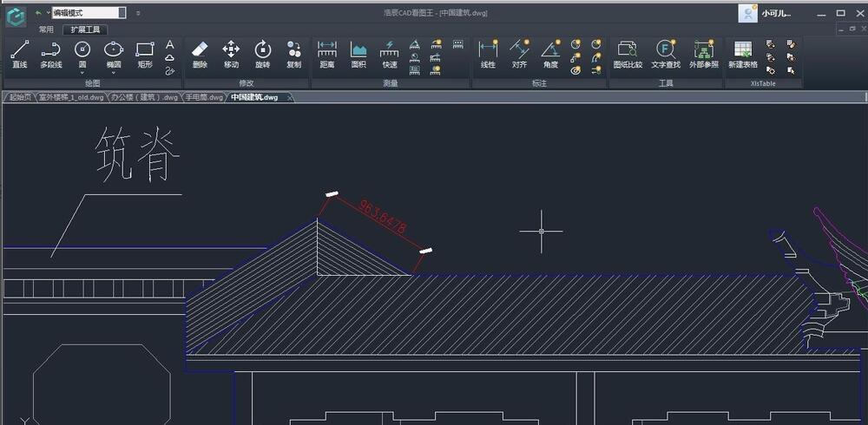The height and width of the screenshot is (425, 868).
Task: Click the 新建表格 new table button
Action: click(742, 54)
